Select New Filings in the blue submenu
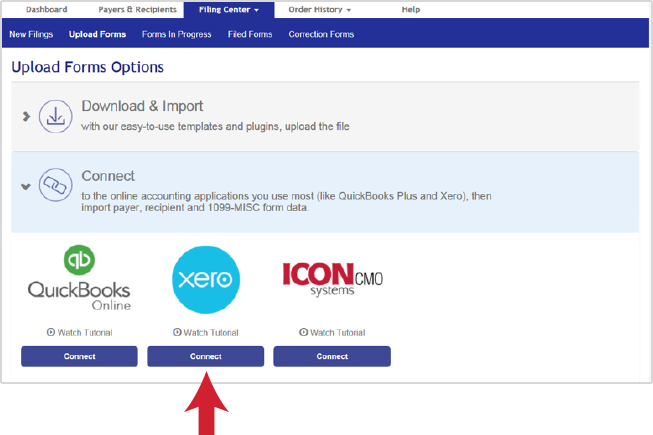The width and height of the screenshot is (653, 435). (x=31, y=34)
